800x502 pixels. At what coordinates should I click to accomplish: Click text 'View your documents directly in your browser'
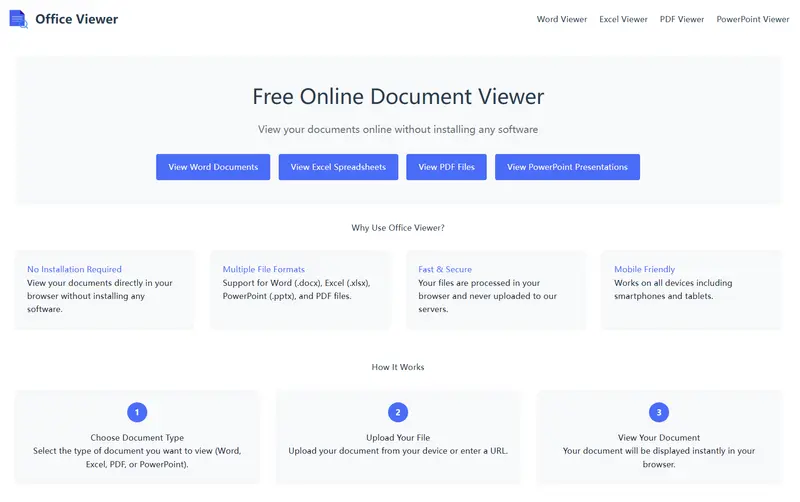pos(99,296)
